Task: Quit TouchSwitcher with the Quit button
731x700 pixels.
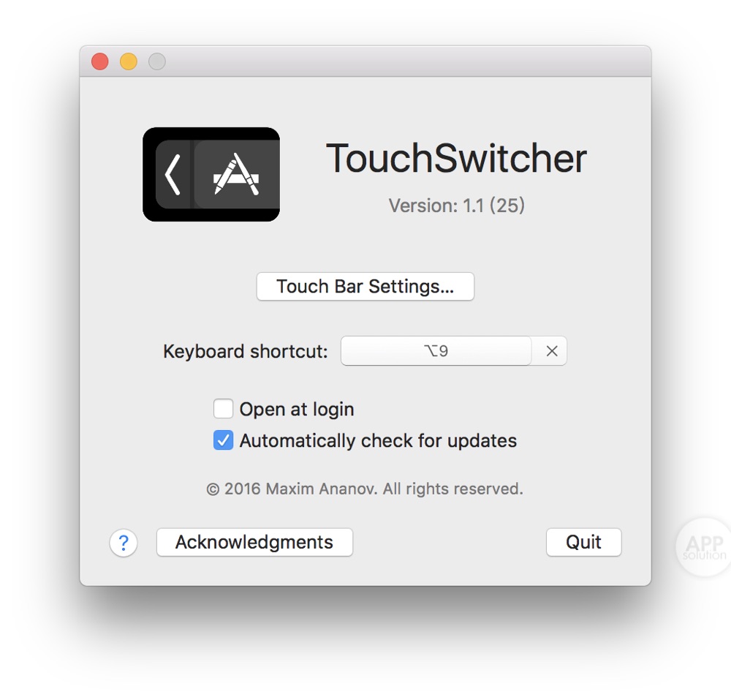Action: point(583,542)
